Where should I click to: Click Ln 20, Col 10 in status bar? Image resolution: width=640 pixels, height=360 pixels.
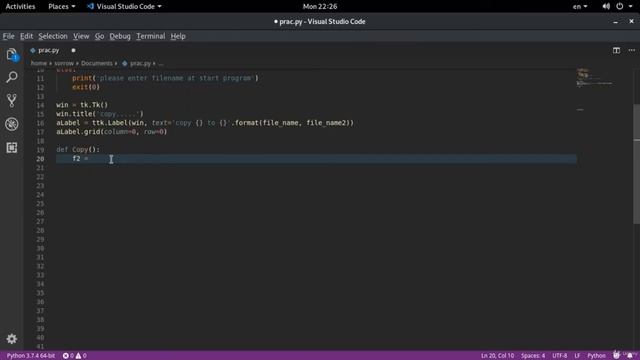(x=497, y=356)
